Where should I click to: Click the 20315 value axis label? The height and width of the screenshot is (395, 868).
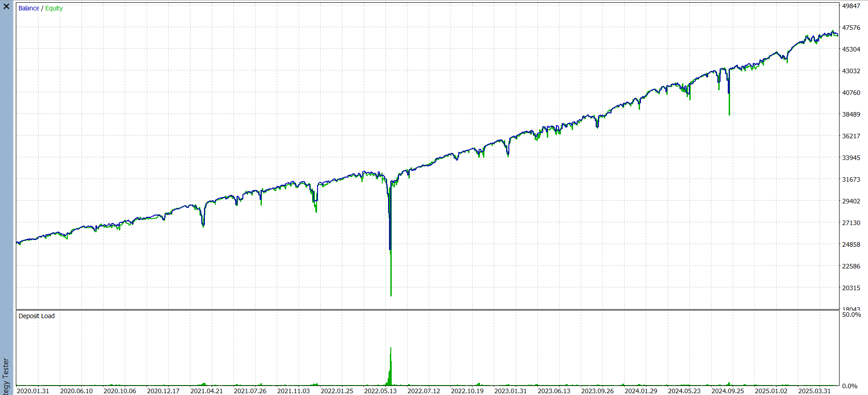coord(851,288)
